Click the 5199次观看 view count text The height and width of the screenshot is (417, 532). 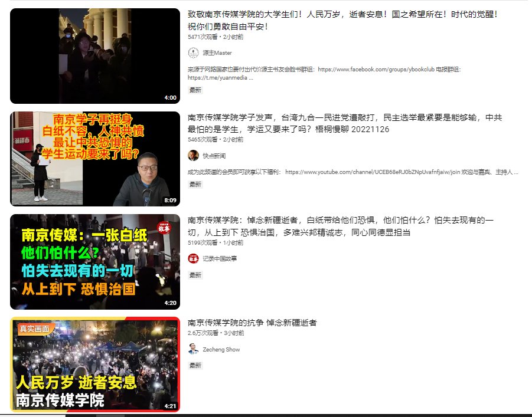pyautogui.click(x=203, y=243)
